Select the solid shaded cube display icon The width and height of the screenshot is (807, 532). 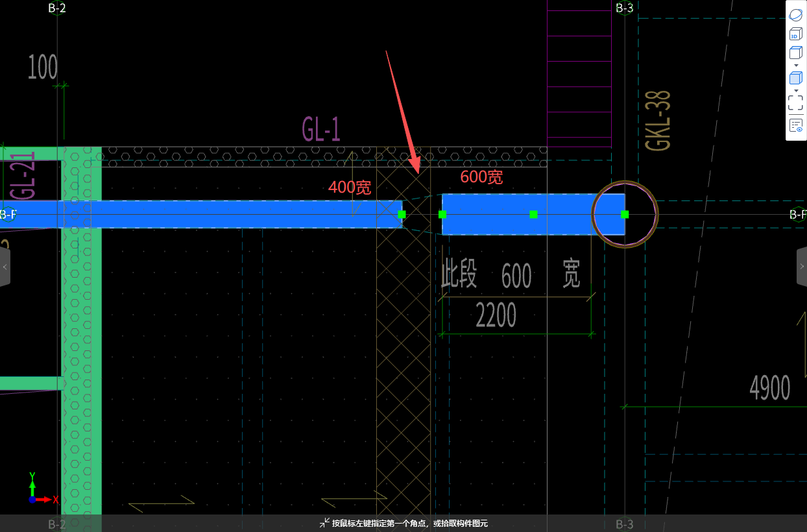tap(796, 78)
